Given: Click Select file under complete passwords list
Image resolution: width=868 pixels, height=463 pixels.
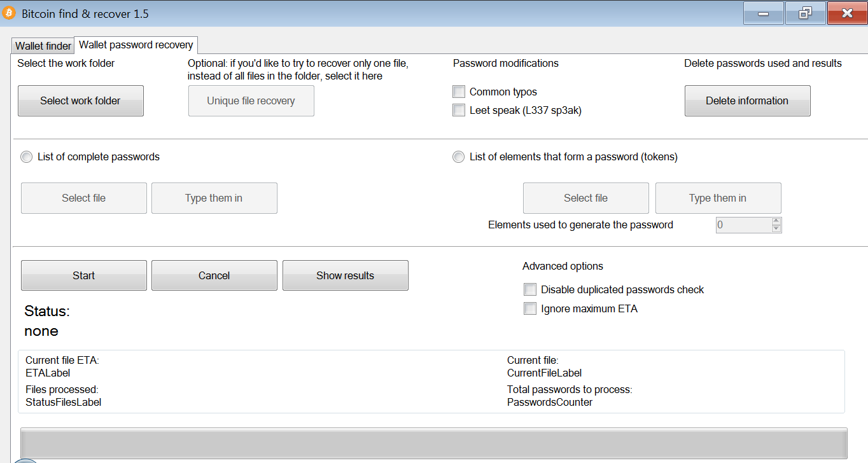Looking at the screenshot, I should point(84,198).
